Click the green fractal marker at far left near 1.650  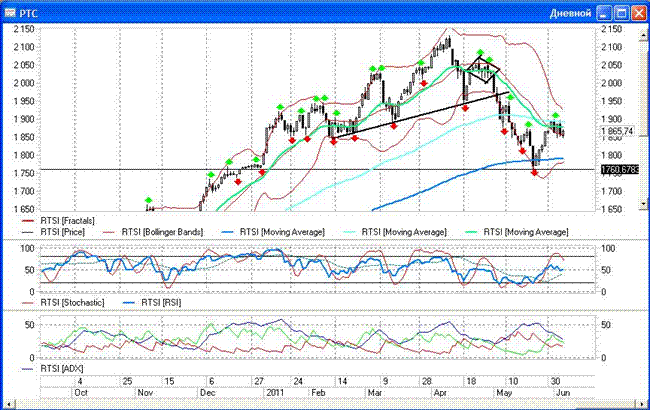click(x=149, y=201)
